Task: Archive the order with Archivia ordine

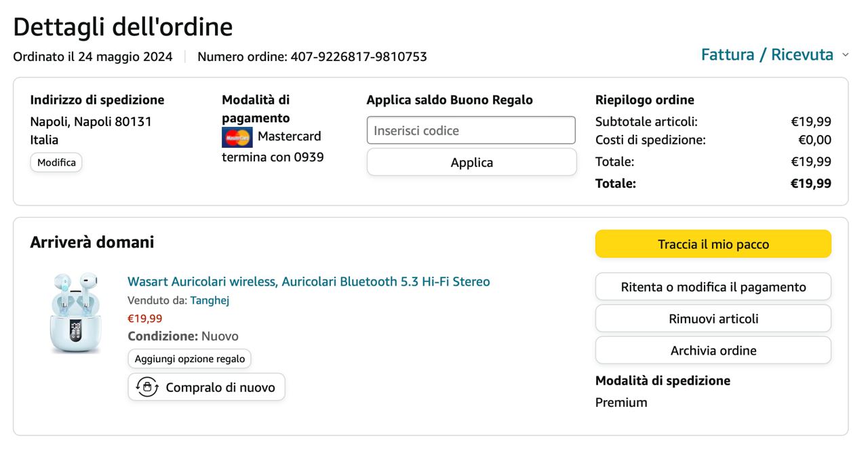Action: click(x=713, y=351)
